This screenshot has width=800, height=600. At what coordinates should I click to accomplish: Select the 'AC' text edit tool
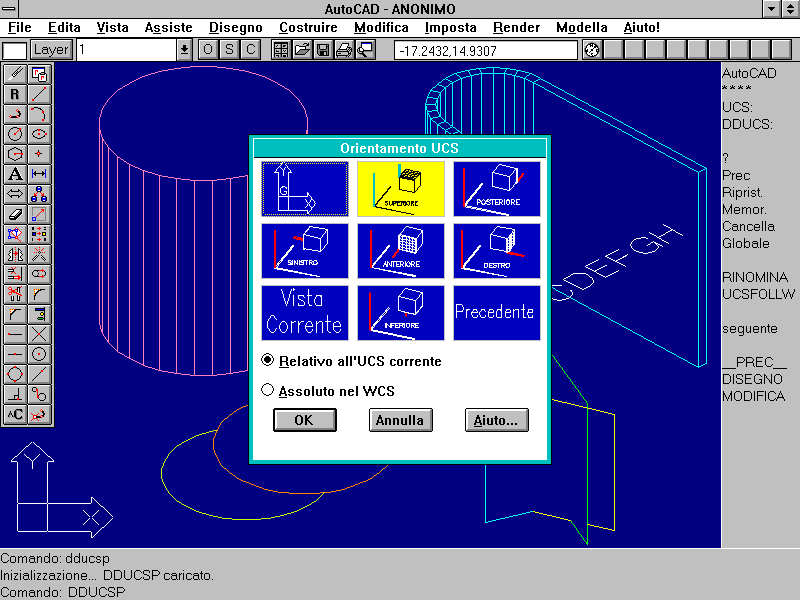15,414
